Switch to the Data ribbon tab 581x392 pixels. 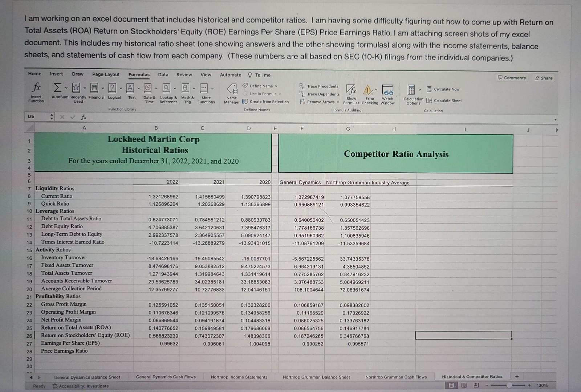[x=163, y=74]
